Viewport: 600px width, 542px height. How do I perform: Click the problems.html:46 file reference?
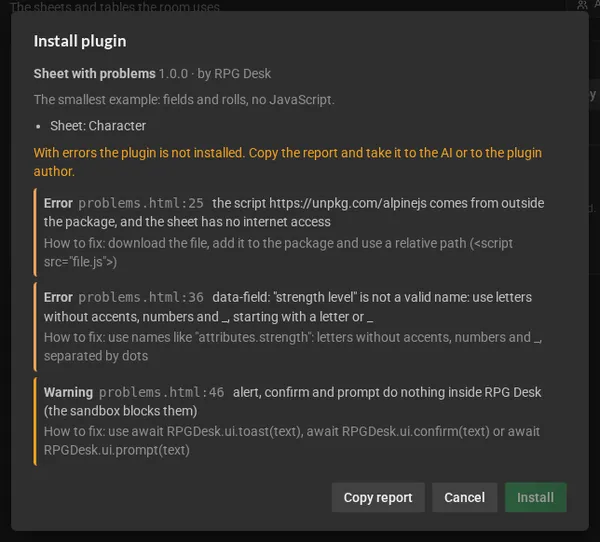161,392
